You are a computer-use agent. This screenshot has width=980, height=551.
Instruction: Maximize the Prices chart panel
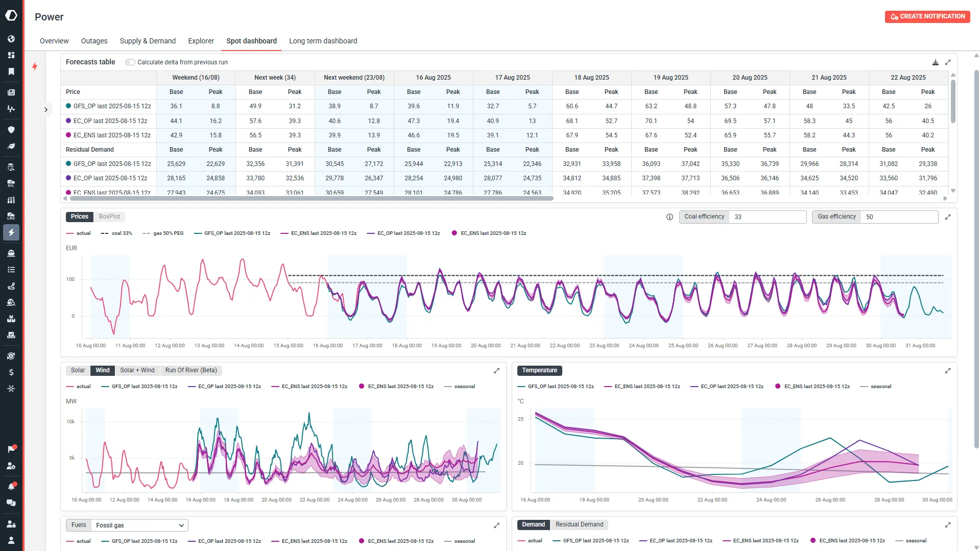pos(948,217)
